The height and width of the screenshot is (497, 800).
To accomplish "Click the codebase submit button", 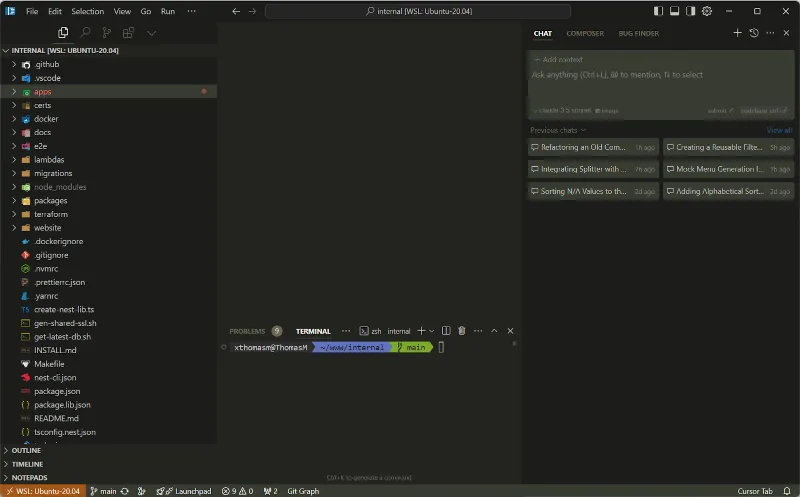I will 763,111.
